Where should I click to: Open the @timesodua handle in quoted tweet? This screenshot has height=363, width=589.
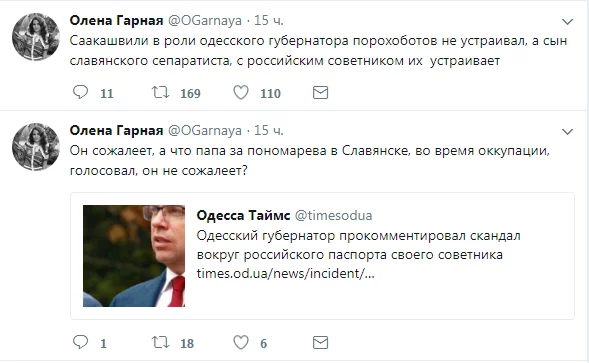coord(334,215)
